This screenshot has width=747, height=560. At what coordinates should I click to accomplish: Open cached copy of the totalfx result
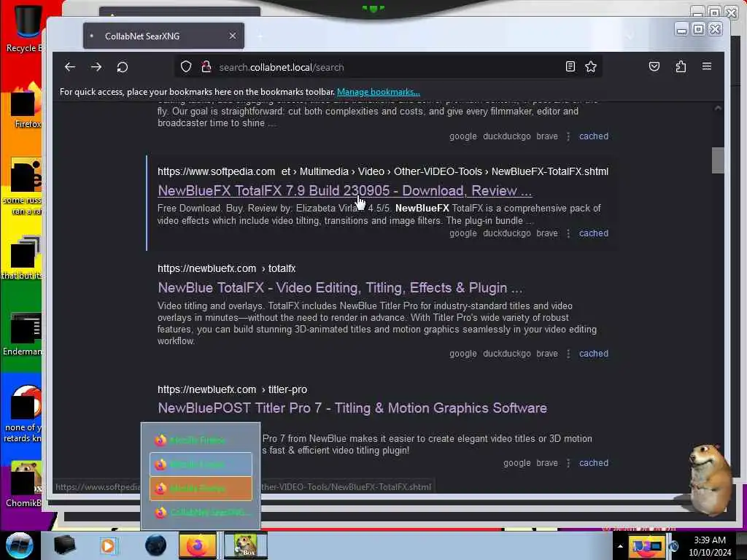click(593, 354)
